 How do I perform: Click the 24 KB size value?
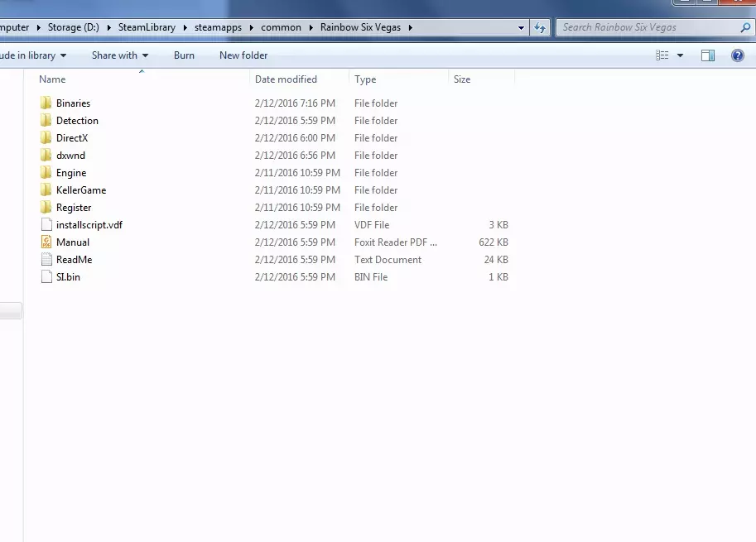(x=496, y=259)
